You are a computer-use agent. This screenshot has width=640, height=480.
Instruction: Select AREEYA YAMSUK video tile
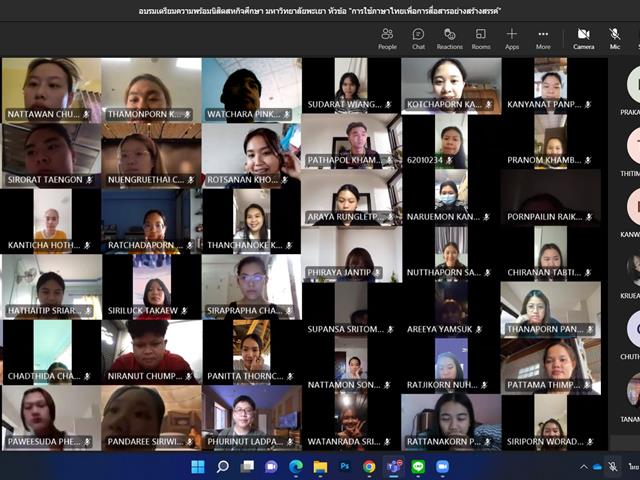(451, 310)
